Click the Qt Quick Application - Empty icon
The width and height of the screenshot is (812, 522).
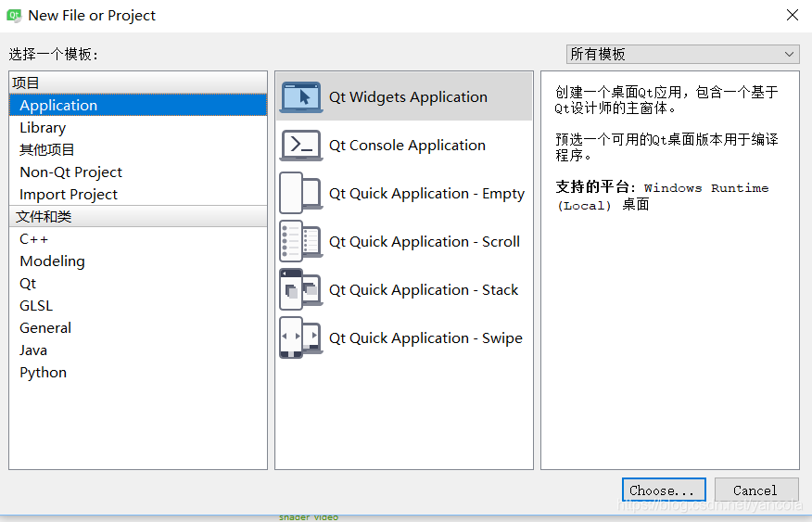point(301,193)
